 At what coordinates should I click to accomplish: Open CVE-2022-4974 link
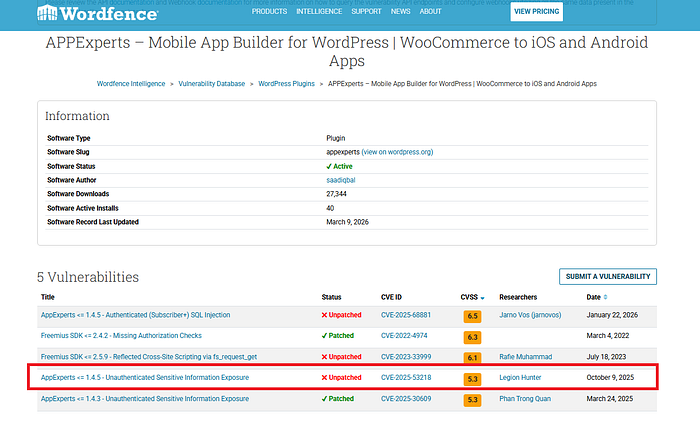(404, 335)
